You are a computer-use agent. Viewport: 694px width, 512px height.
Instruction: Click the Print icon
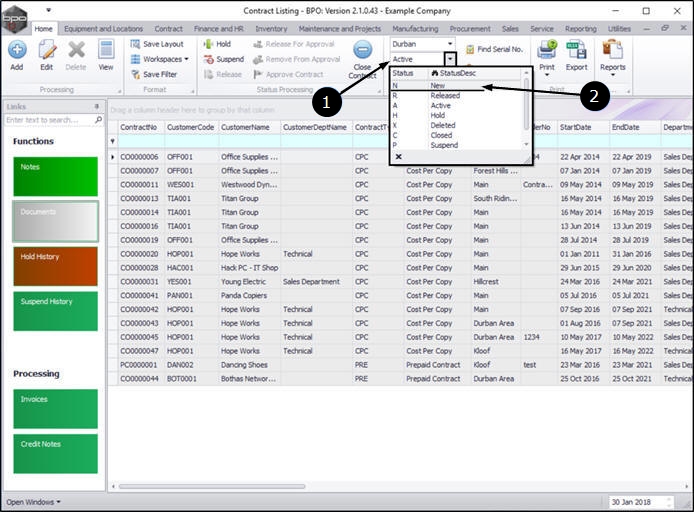point(546,50)
